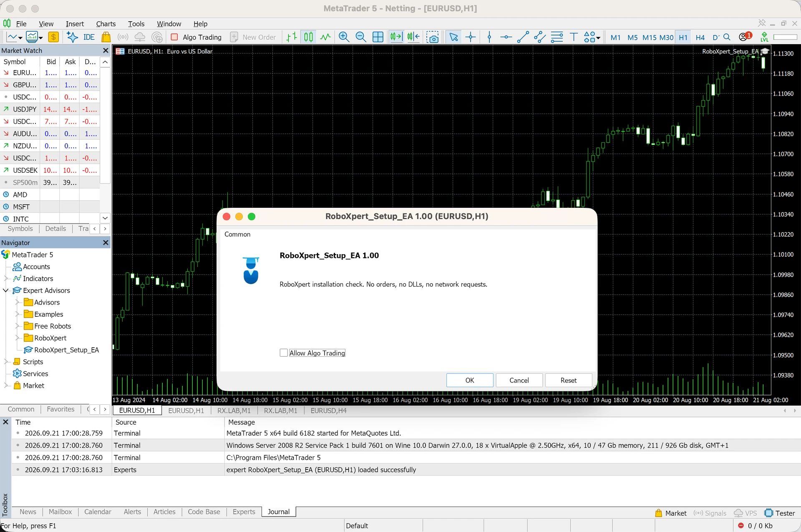Choose the trendline drawing tool
Screen dimensions: 801x532
tap(523, 37)
